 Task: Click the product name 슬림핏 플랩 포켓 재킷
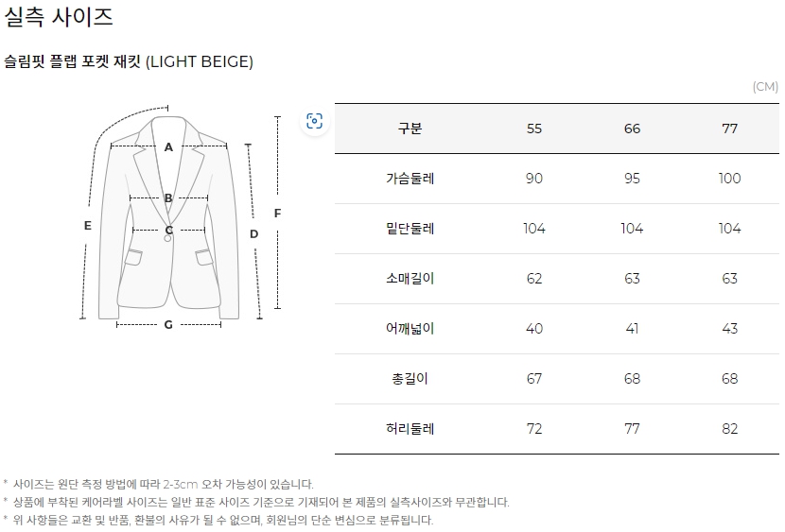coord(73,61)
